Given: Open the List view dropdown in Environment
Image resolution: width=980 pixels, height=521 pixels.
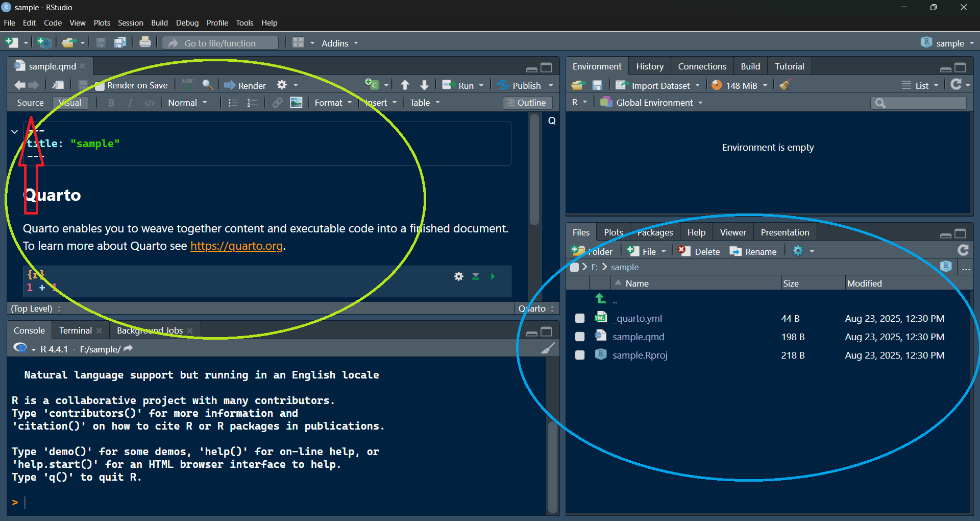Looking at the screenshot, I should click(x=920, y=85).
